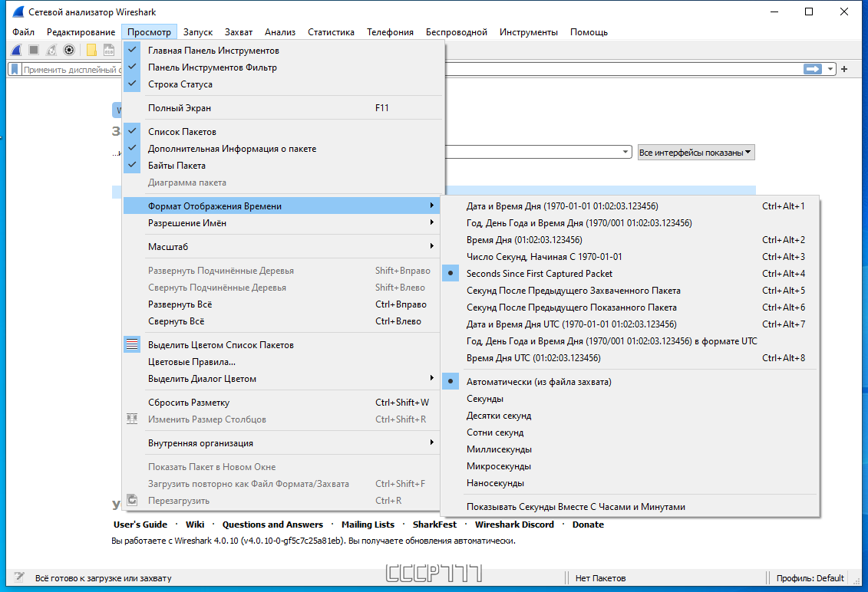Click the yellow open capture file icon
The height and width of the screenshot is (592, 868).
(x=91, y=51)
